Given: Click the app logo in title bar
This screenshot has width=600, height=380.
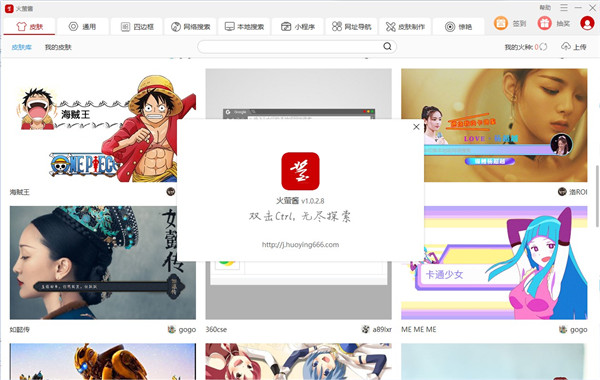Looking at the screenshot, I should (x=9, y=8).
